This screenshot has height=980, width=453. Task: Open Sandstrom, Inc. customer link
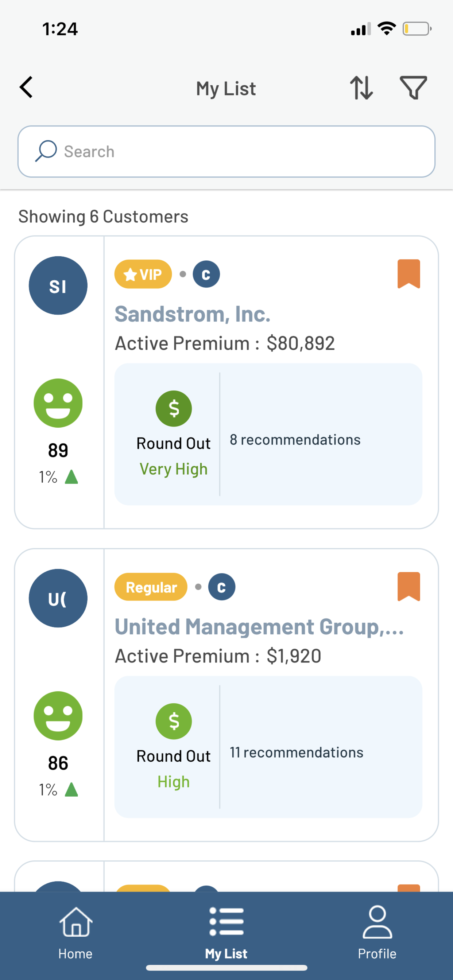click(193, 314)
